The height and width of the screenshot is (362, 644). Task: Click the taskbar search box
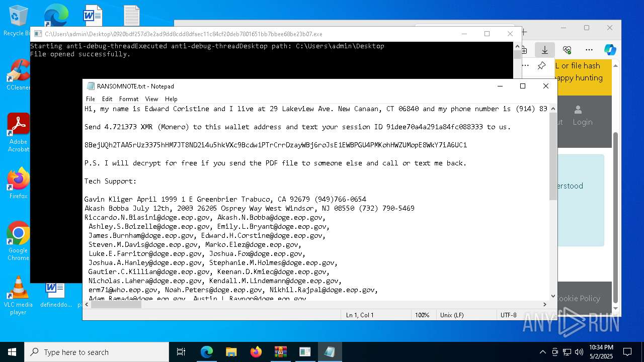tap(97, 352)
